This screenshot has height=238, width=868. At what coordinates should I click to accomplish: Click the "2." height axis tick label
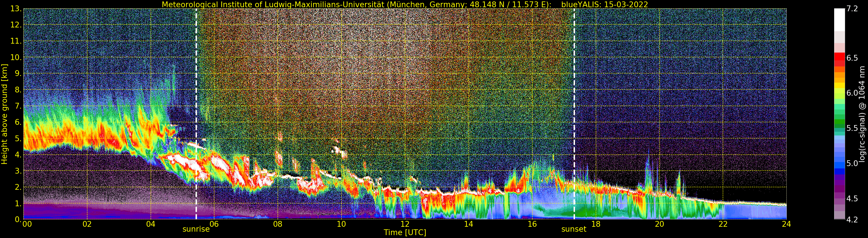[18, 187]
